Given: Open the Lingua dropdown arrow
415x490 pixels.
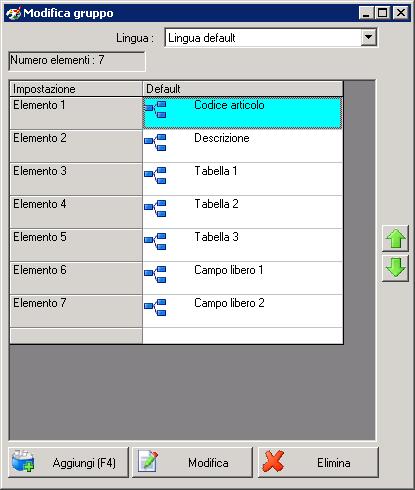Looking at the screenshot, I should tap(368, 37).
